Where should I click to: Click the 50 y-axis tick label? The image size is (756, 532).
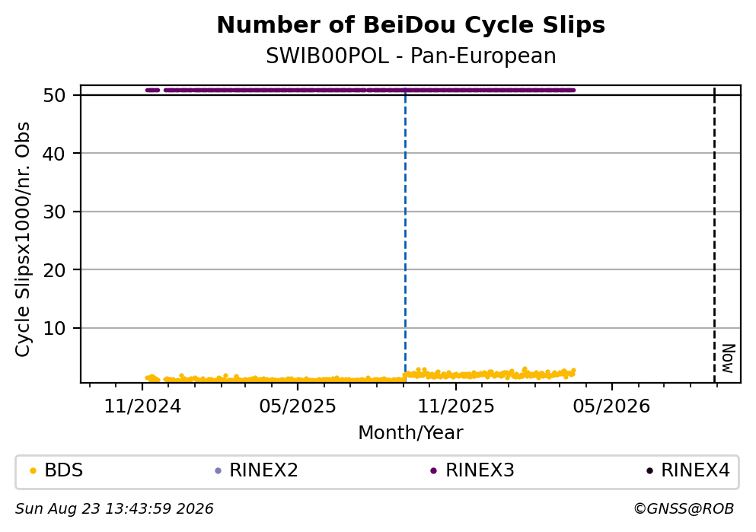click(54, 95)
